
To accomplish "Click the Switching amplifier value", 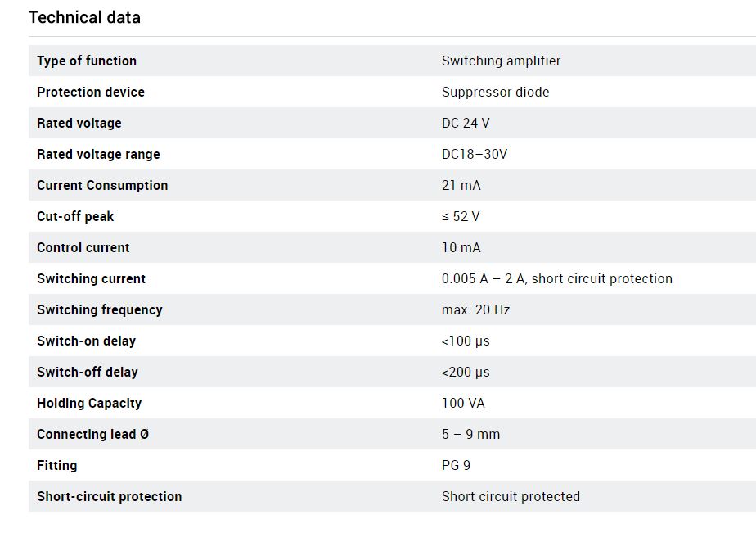I will 501,61.
